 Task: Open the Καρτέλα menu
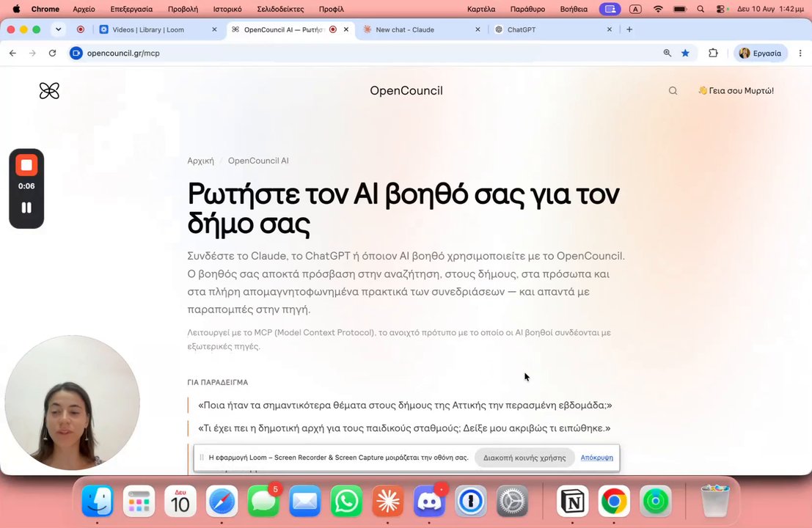481,9
